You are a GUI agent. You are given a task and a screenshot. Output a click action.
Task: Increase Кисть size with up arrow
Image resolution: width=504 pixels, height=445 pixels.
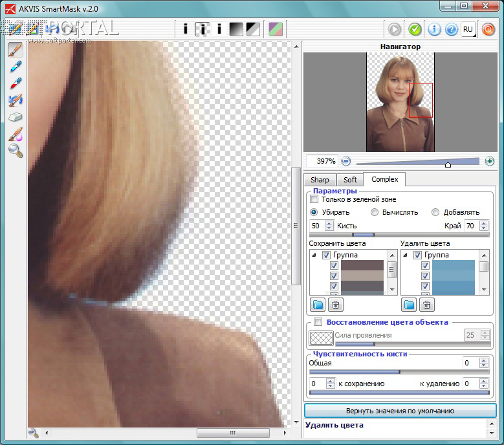[x=329, y=223]
